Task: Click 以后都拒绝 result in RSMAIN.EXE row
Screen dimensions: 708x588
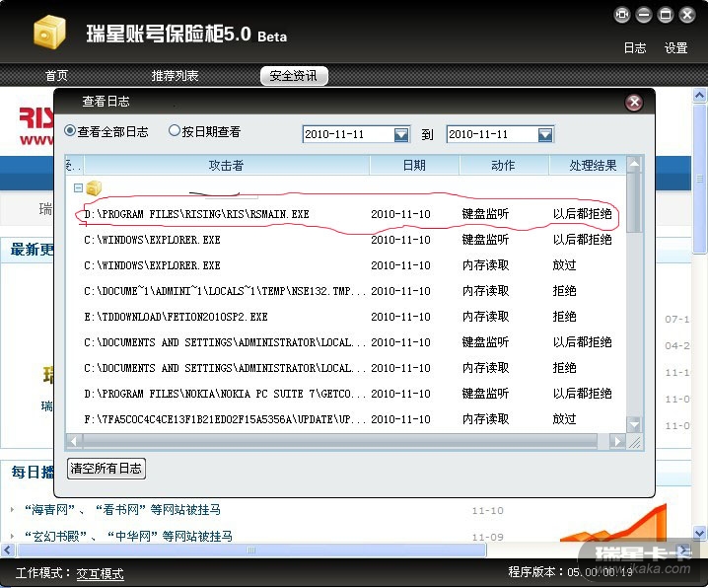Action: click(582, 214)
